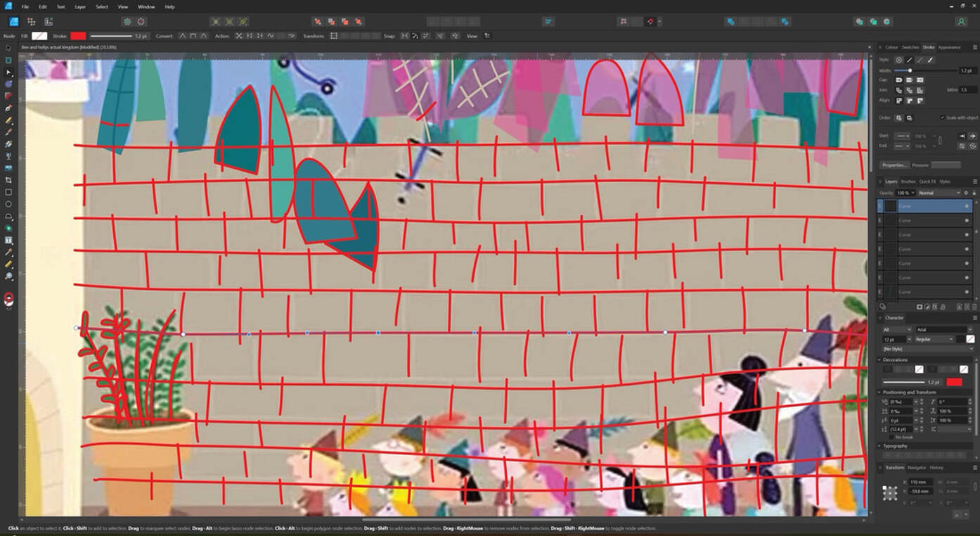This screenshot has width=980, height=536.
Task: Open the Fill colour swatch
Action: [x=40, y=36]
